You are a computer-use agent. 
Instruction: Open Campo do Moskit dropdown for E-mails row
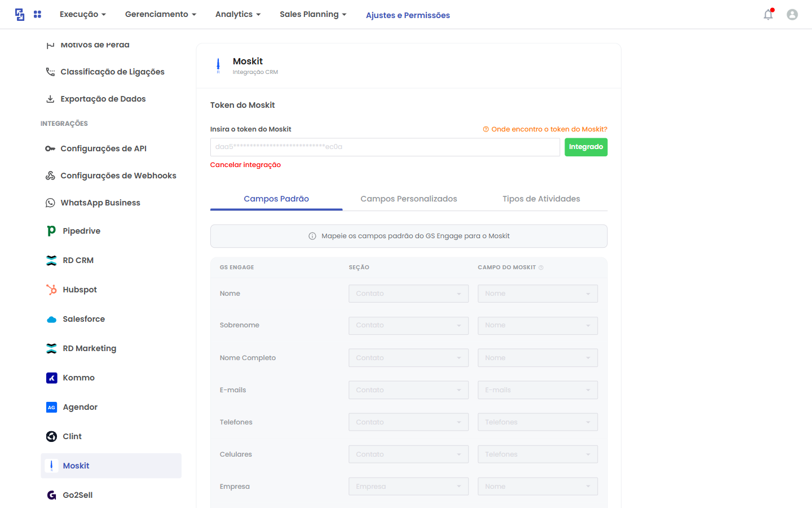538,390
